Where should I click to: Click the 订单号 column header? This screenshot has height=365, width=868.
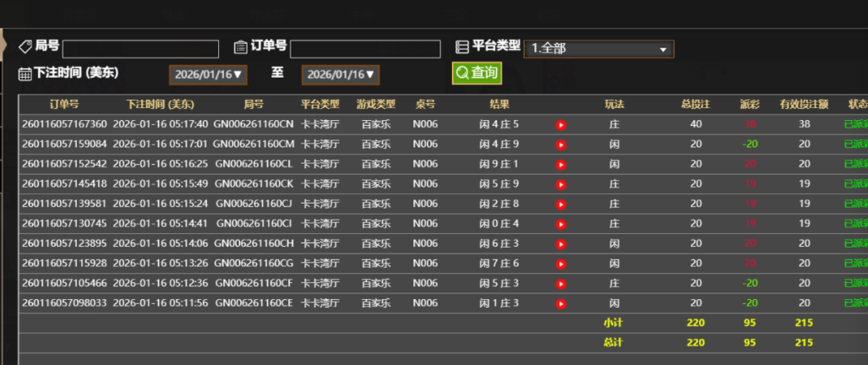[64, 105]
